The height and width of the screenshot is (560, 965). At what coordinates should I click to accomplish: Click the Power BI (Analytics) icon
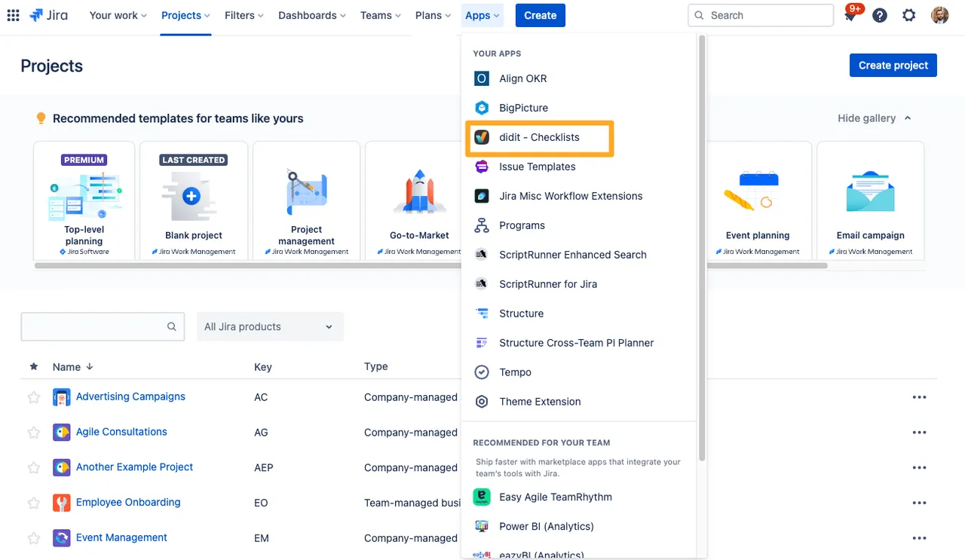tap(482, 526)
